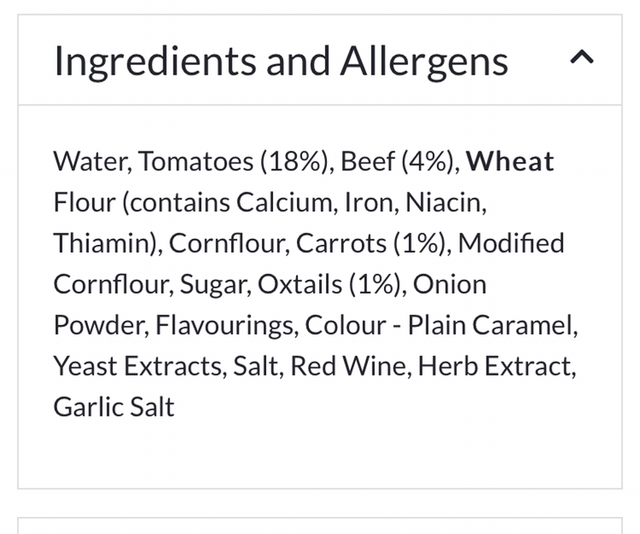This screenshot has height=534, width=640.
Task: Click the Herb Extract ingredient text
Action: tap(496, 366)
